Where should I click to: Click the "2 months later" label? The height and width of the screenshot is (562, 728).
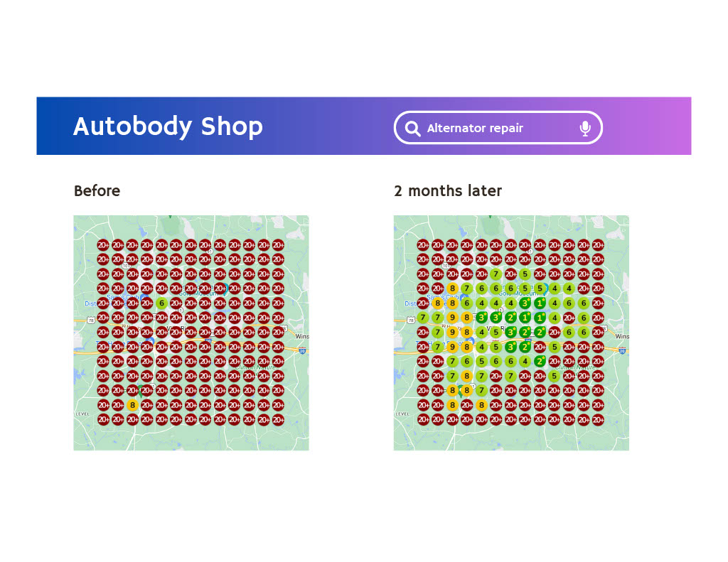[x=448, y=191]
